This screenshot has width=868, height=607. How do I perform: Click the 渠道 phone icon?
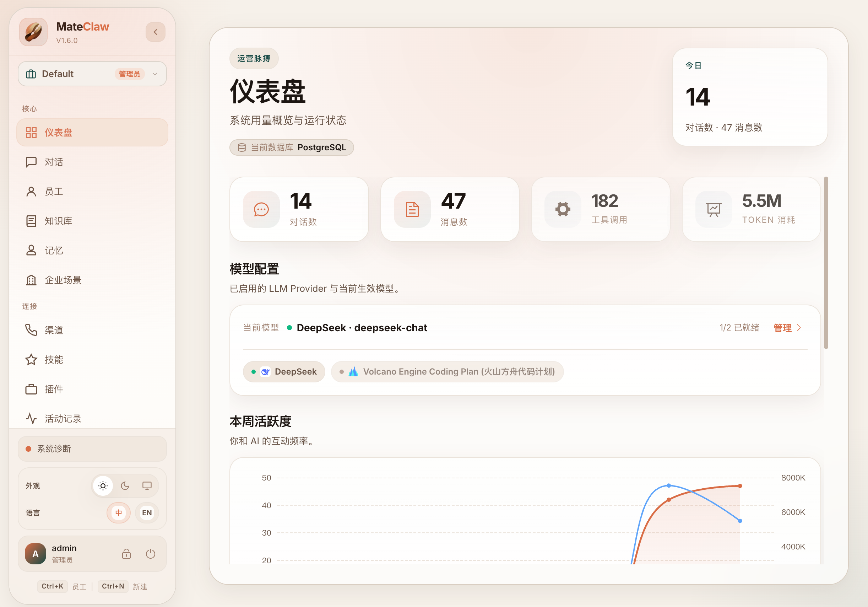(31, 330)
